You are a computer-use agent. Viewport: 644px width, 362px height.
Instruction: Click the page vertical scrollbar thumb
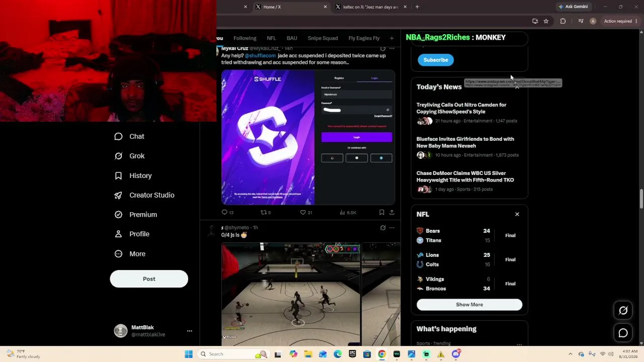pyautogui.click(x=641, y=199)
